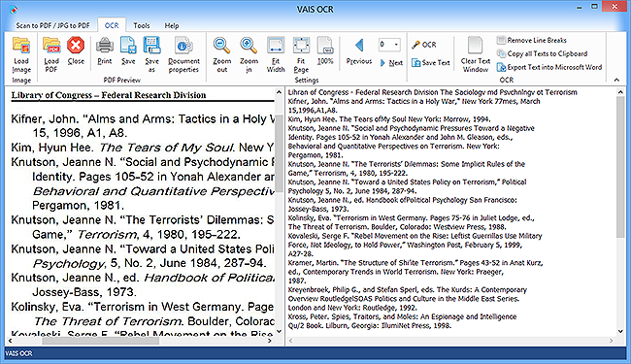Screen dimensions: 631x364
Task: Click the down arrow of the PDF preview scrollbar
Action: click(x=279, y=332)
